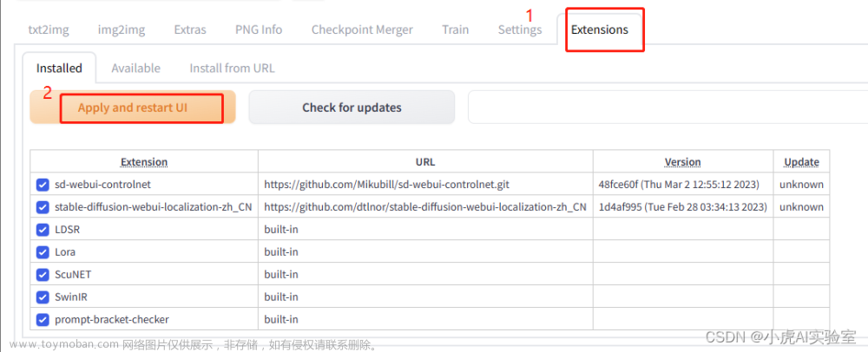Toggle the SwinIR extension checkbox
The image size is (868, 352).
(x=43, y=297)
